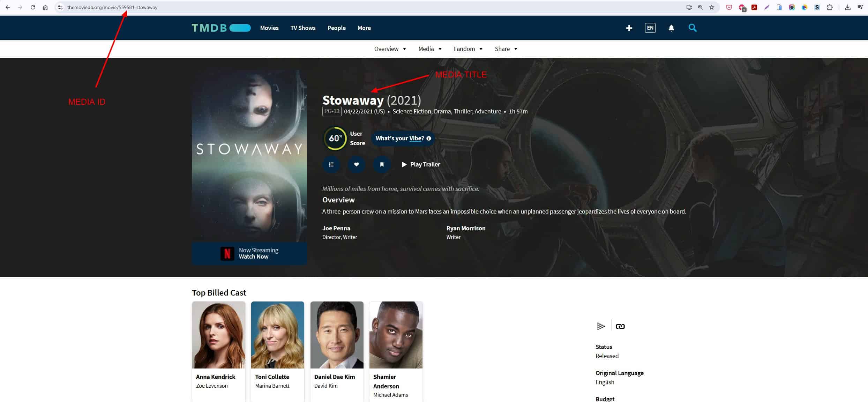Click the Shamier Anderson name link
The image size is (868, 402).
386,381
